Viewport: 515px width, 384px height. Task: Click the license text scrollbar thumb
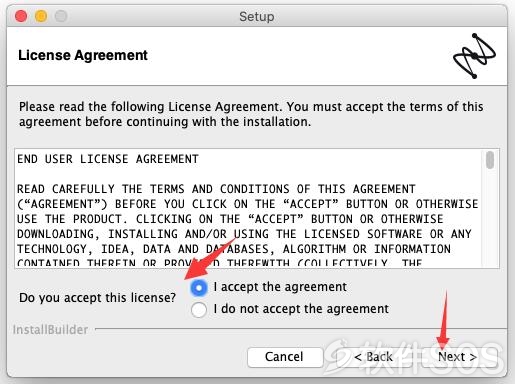pos(490,160)
